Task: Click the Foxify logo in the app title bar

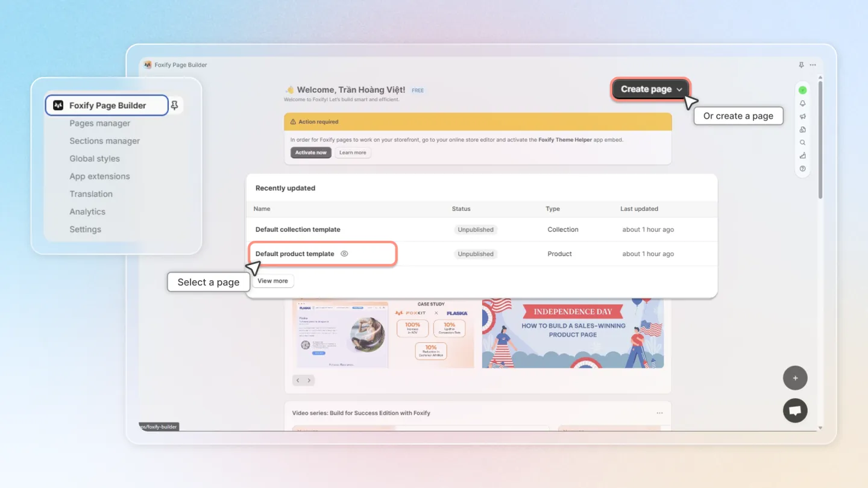Action: 148,65
